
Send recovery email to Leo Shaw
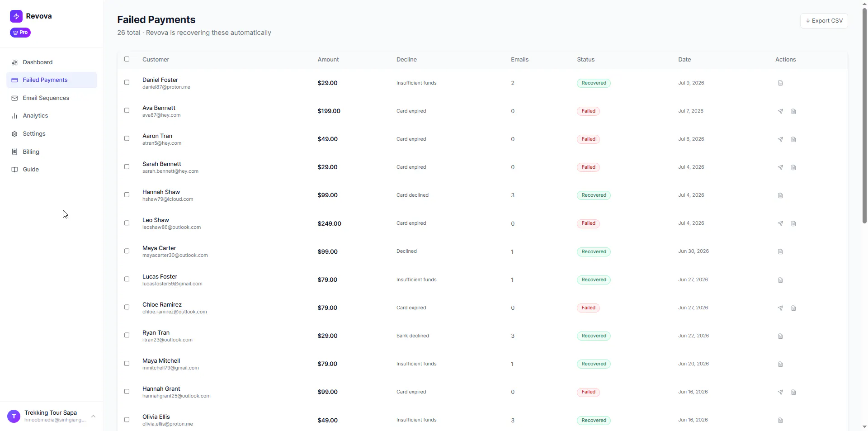pyautogui.click(x=780, y=223)
